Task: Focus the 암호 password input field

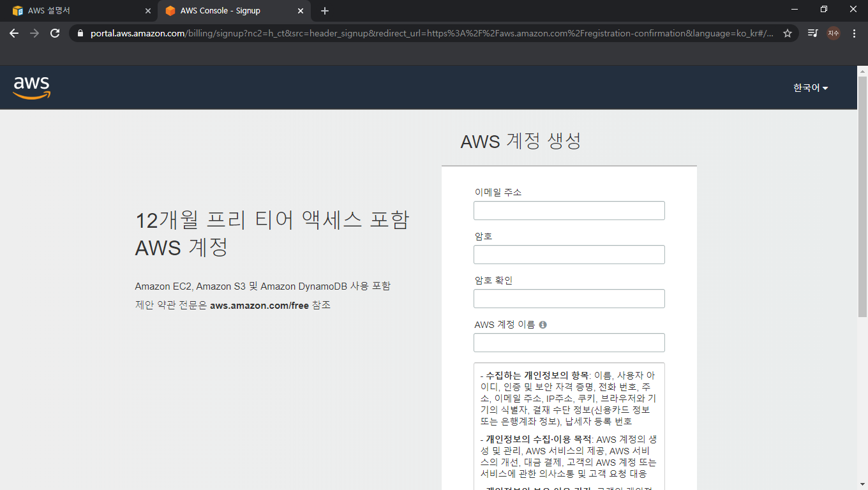Action: [569, 255]
